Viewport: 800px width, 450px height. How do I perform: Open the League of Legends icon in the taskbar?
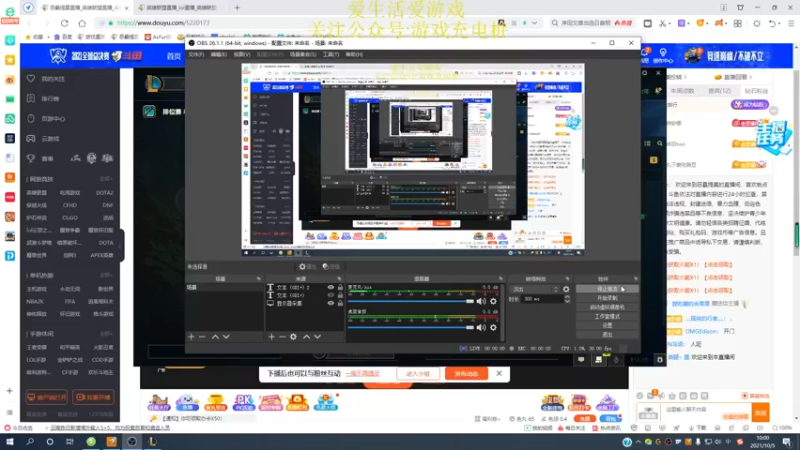coord(152,442)
